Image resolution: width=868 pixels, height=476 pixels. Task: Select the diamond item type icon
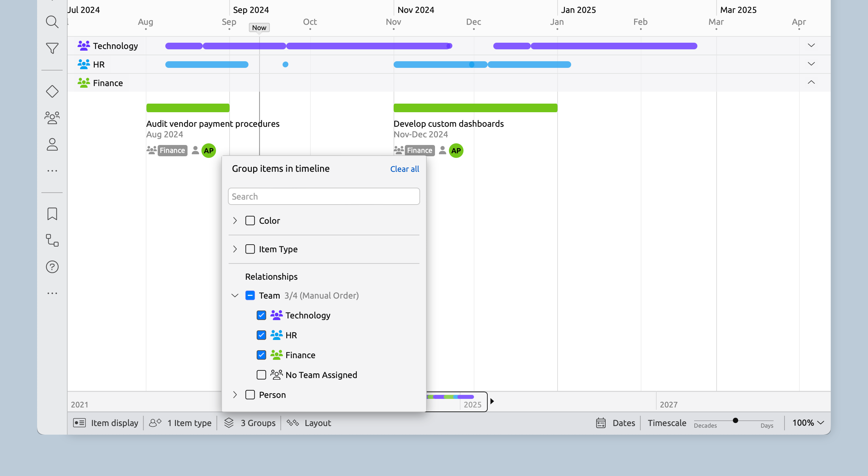point(52,91)
